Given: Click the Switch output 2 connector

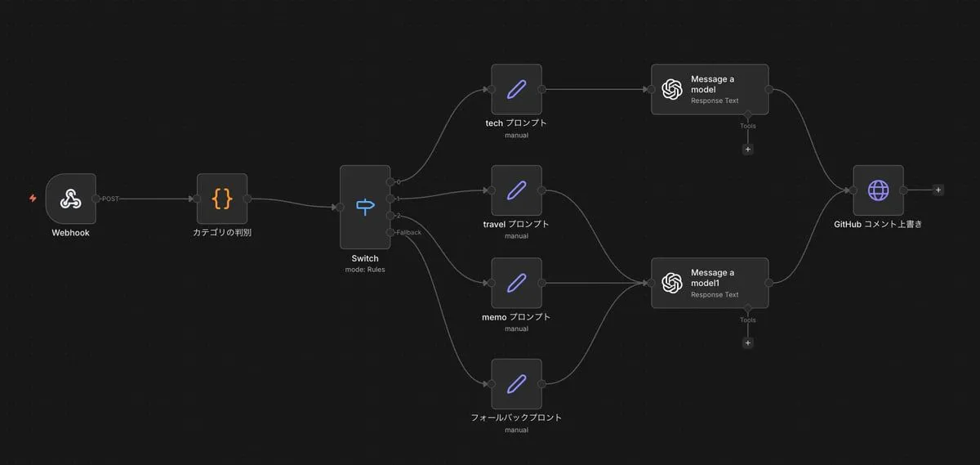Looking at the screenshot, I should pos(390,216).
